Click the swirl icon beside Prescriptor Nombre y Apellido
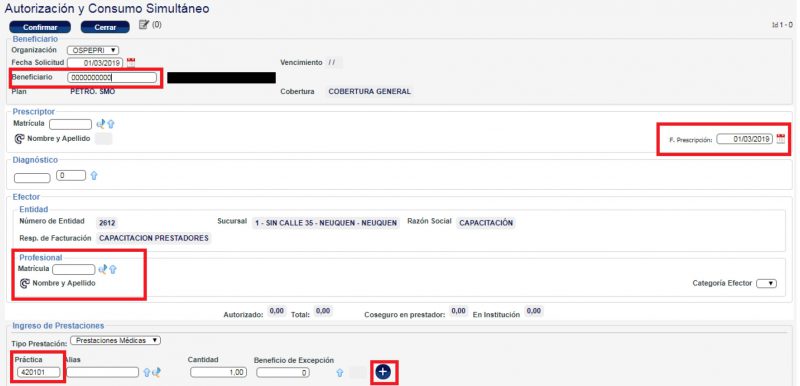Image resolution: width=800 pixels, height=386 pixels. coord(19,139)
